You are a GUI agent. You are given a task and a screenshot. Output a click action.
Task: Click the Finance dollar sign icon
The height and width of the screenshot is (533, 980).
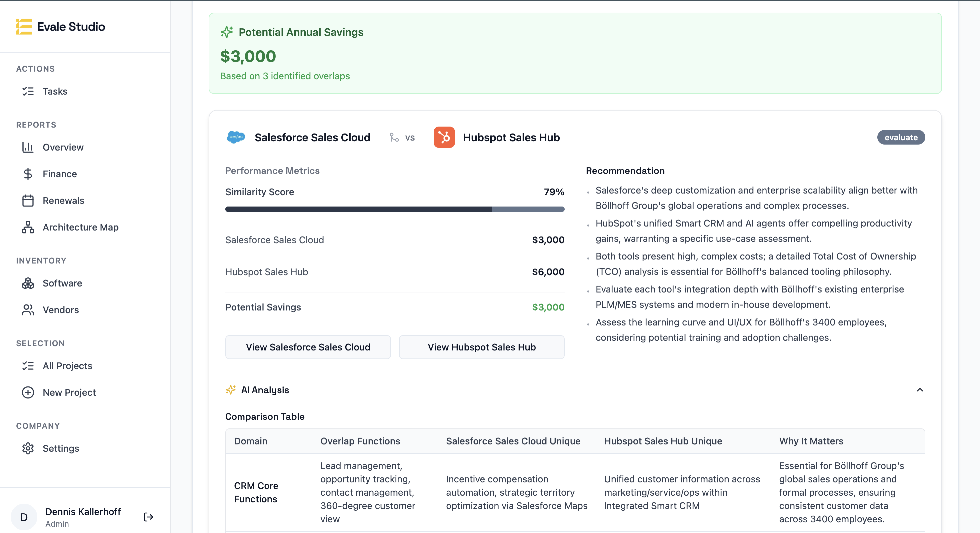28,174
